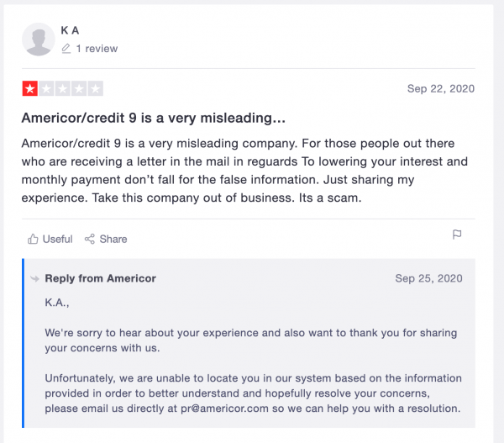This screenshot has height=443, width=504.
Task: Click the reply arrow icon
Action: pos(34,278)
